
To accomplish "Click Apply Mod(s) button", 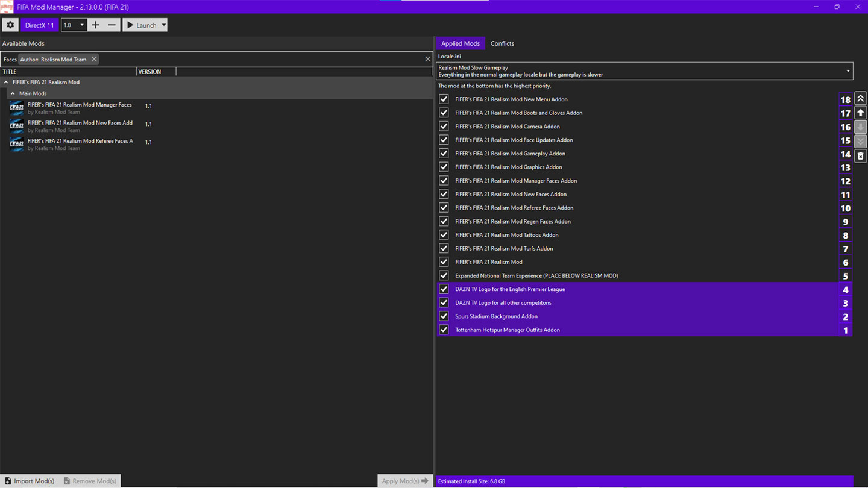I will [x=405, y=481].
